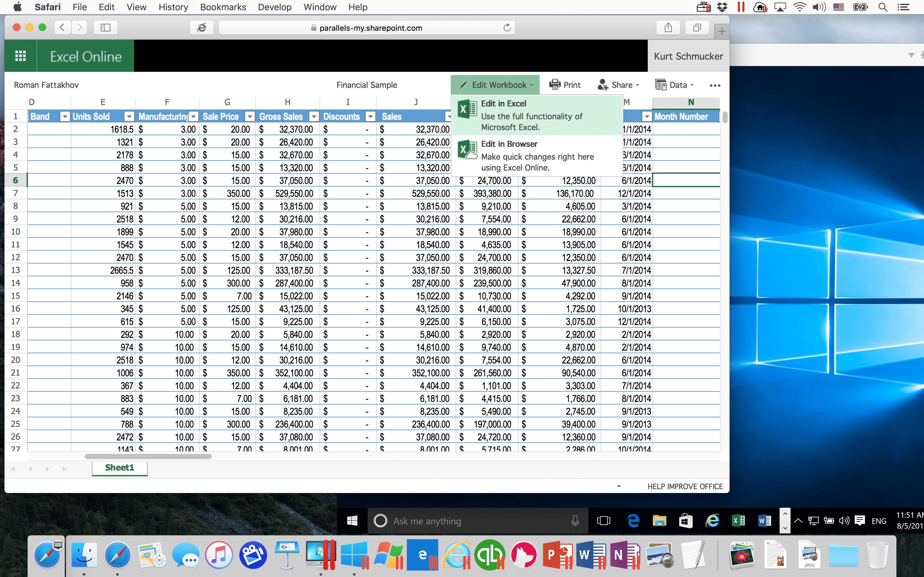Screen dimensions: 924x577
Task: Open Safari's Develop menu
Action: (274, 7)
